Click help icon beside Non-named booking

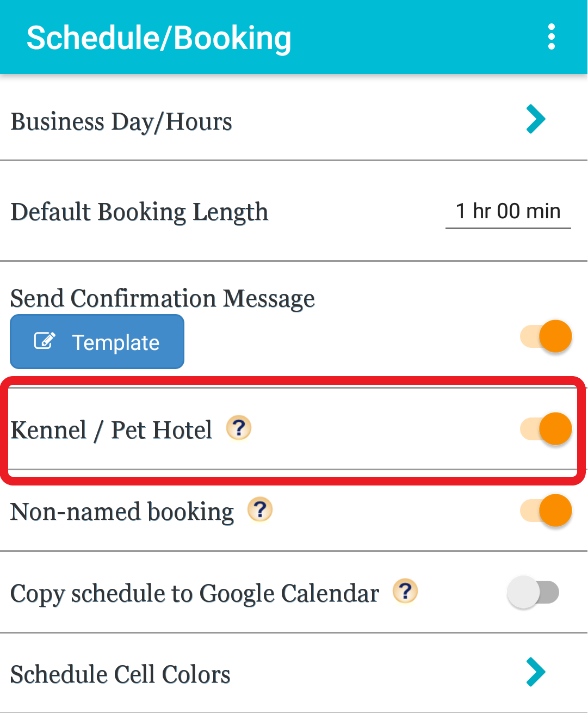coord(260,510)
